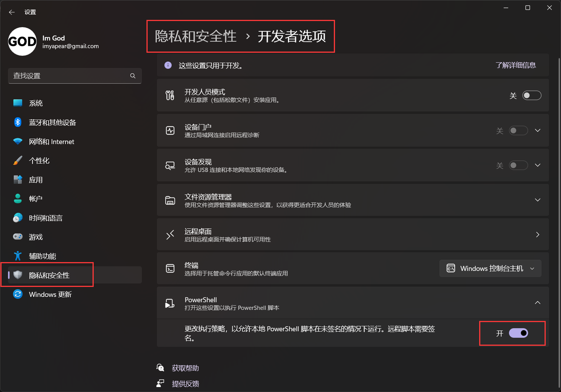Turn on the 开发人员模式 toggle

click(532, 96)
